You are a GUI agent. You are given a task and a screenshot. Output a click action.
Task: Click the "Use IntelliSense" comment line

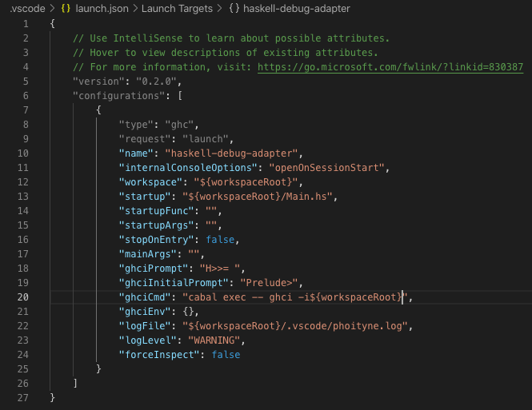[x=231, y=38]
